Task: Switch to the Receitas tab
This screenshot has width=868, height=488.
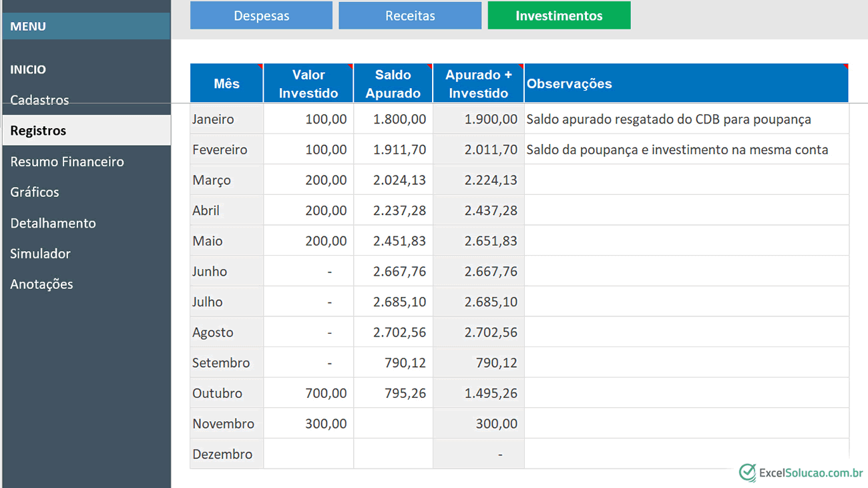Action: coord(410,15)
